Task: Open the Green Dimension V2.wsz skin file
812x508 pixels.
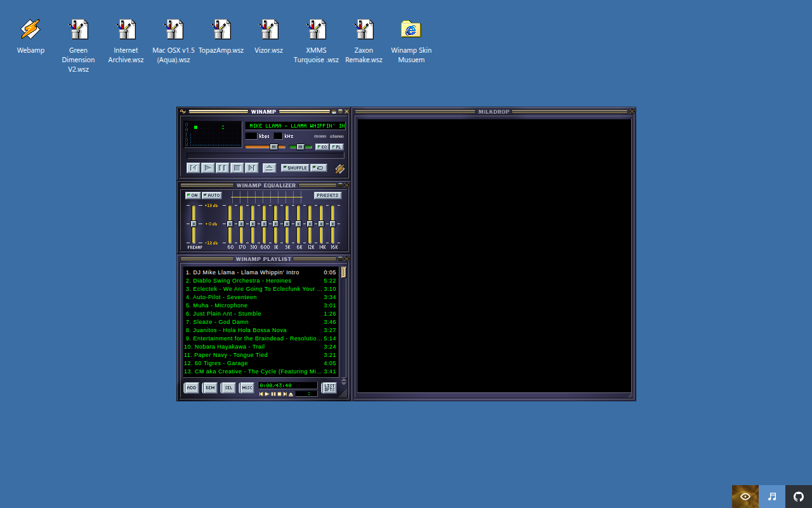Action: (78, 46)
